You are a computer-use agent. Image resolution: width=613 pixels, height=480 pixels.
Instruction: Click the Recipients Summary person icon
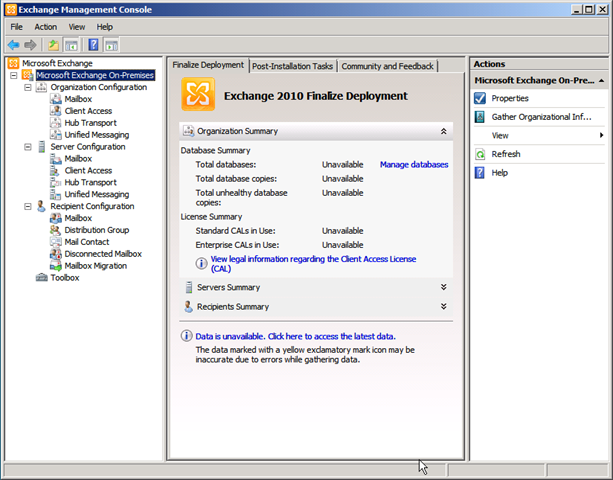[188, 306]
